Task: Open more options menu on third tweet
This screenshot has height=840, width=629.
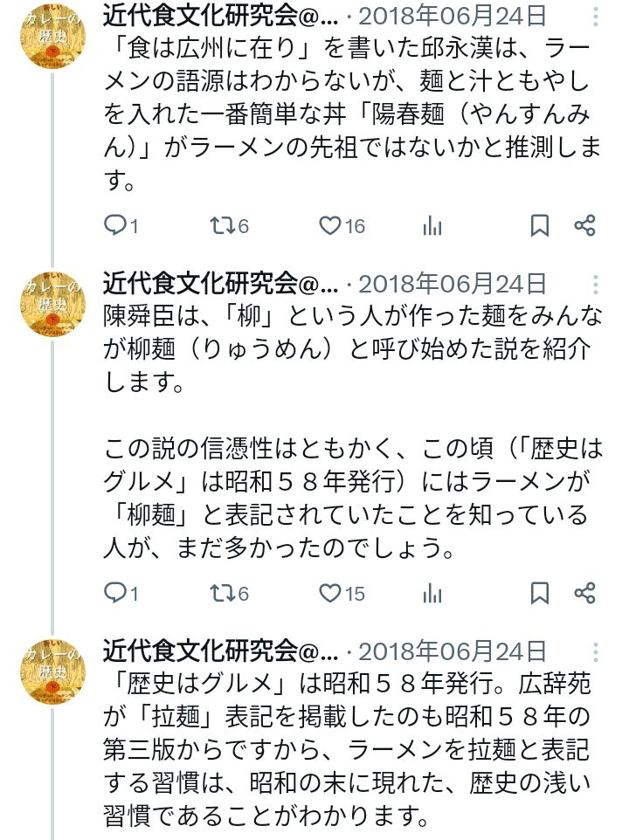Action: (x=596, y=651)
